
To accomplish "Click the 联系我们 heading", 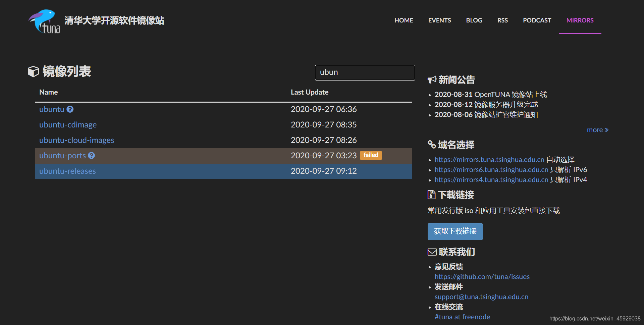I will pos(457,252).
